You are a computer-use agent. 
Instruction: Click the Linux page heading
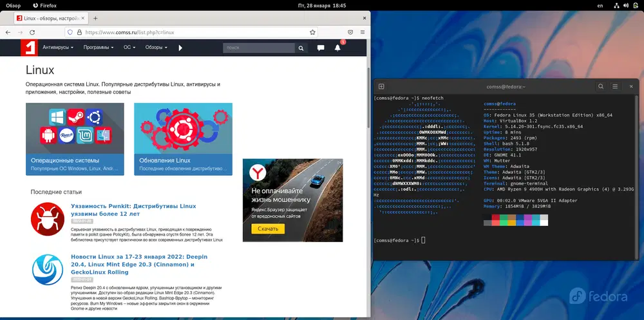40,70
